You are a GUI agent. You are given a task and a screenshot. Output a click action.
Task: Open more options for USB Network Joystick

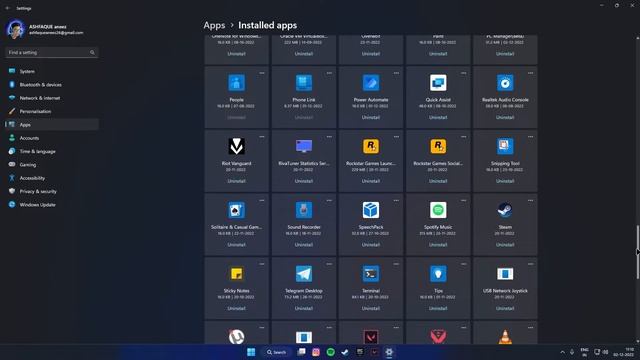[530, 264]
